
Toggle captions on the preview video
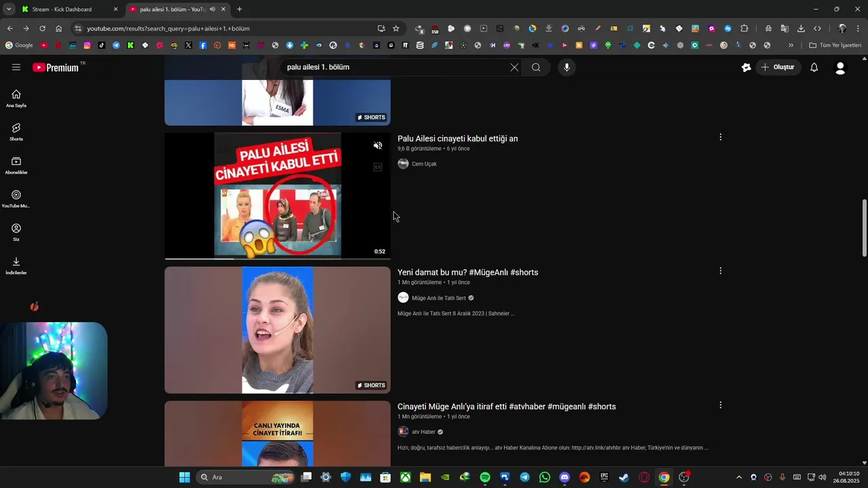(378, 167)
